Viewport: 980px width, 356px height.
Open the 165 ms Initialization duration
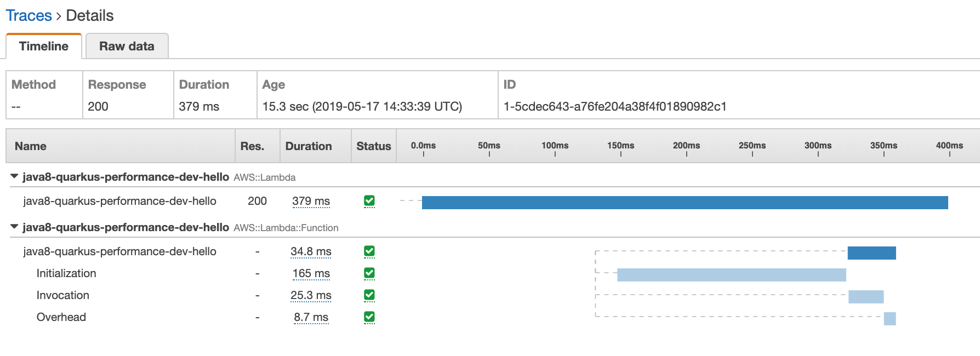pyautogui.click(x=311, y=273)
